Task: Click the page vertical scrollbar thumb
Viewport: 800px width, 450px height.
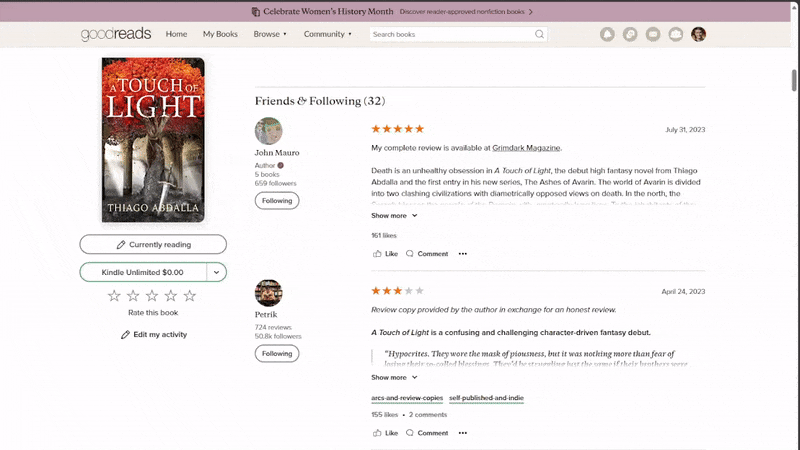Action: (794, 80)
